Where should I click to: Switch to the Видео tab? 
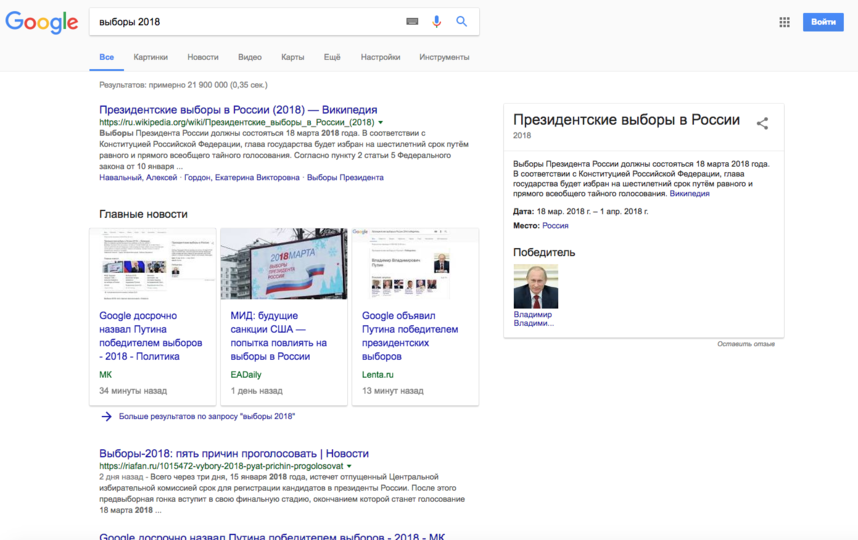click(250, 57)
